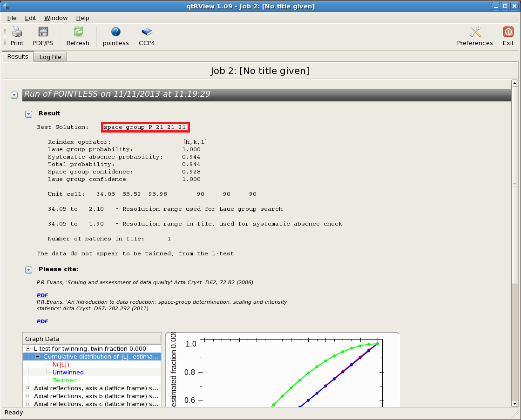Open Preferences tools icon
The width and height of the screenshot is (521, 420).
click(x=474, y=32)
